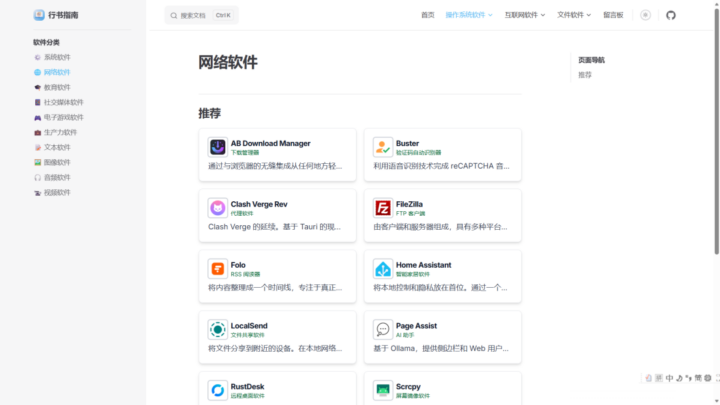Open the Buster title link
The height and width of the screenshot is (405, 720).
point(407,143)
